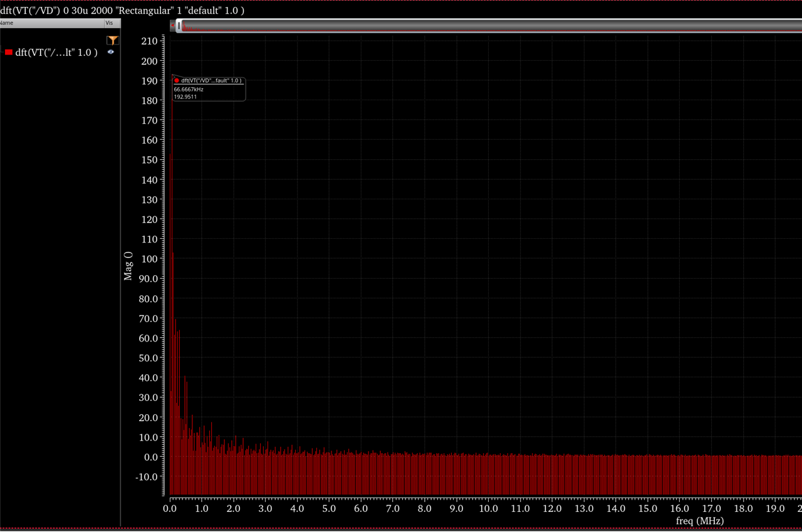Click the 210 y-axis tick label

[149, 41]
